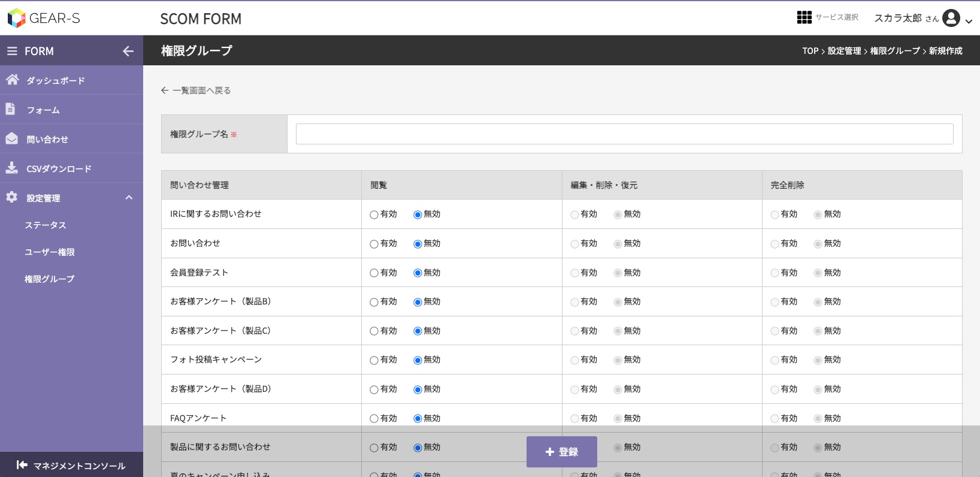Click TOP in the breadcrumb

pos(810,51)
